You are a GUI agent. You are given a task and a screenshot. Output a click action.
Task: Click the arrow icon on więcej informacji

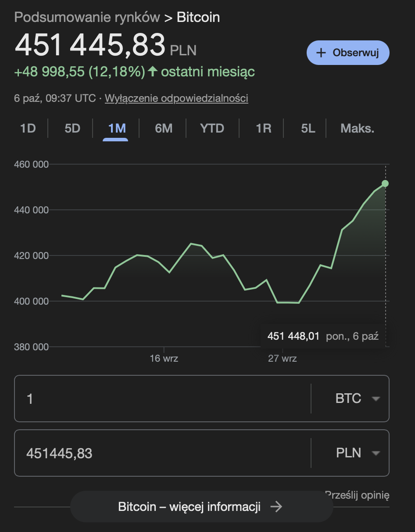point(276,507)
